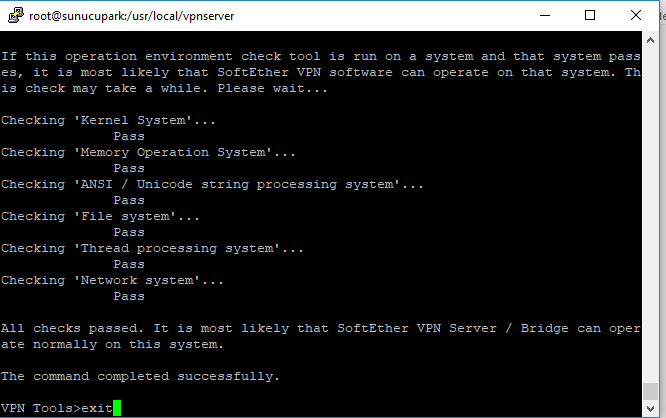Click 'The command completed successfully.' line
This screenshot has width=666, height=418.
140,376
